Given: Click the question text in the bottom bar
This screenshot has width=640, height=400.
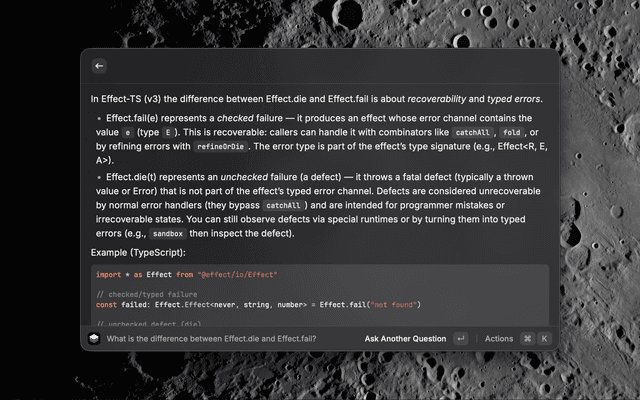Looking at the screenshot, I should point(211,339).
